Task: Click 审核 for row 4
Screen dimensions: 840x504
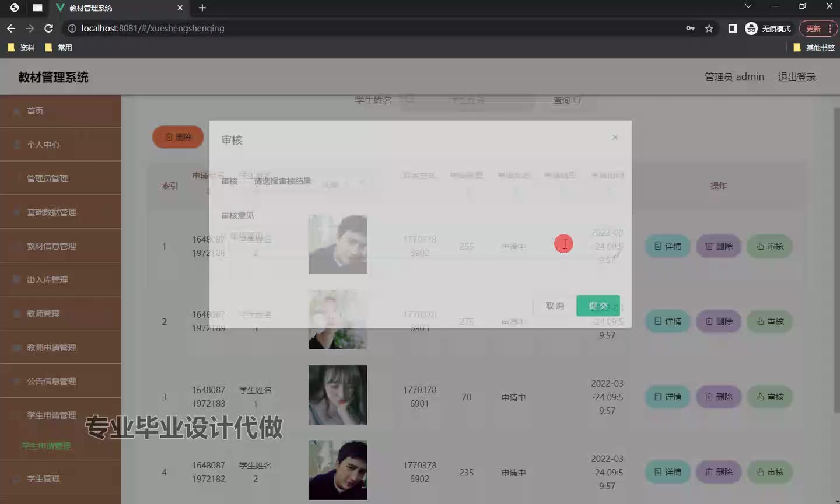Action: coord(770,472)
